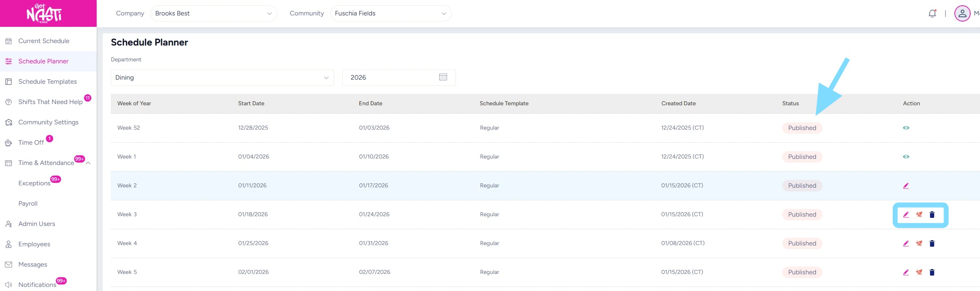Navigate to Payroll

tap(28, 204)
